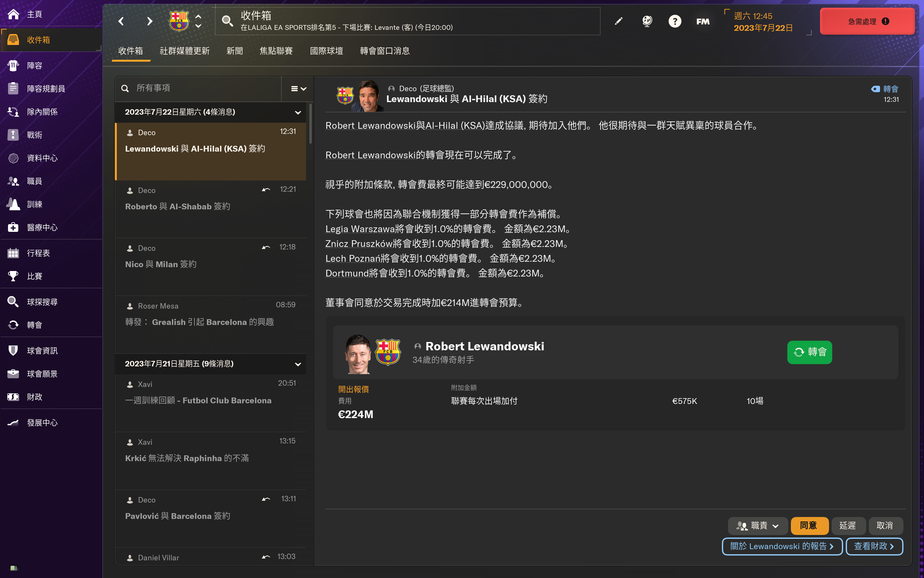Open club switcher up-down arrows
This screenshot has height=578, width=924.
click(198, 21)
